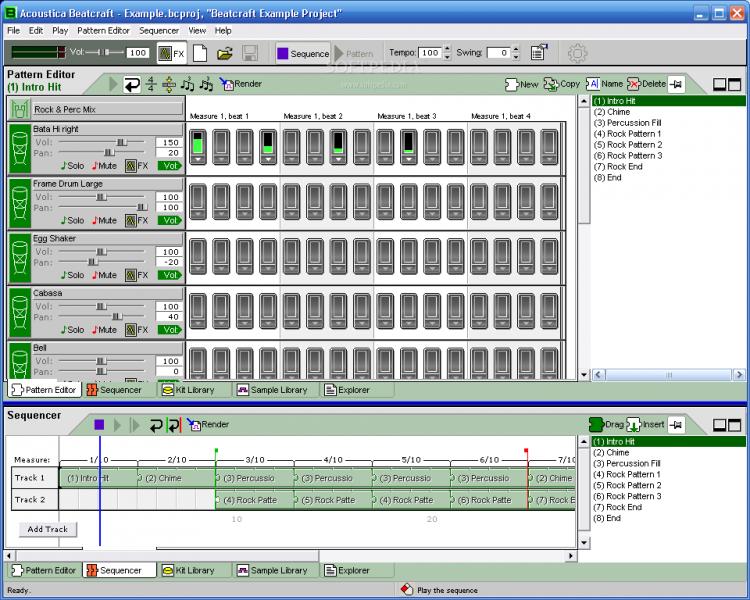Screen dimensions: 750x600
Task: Adjust master Vol slider in toolbar
Action: pos(104,52)
